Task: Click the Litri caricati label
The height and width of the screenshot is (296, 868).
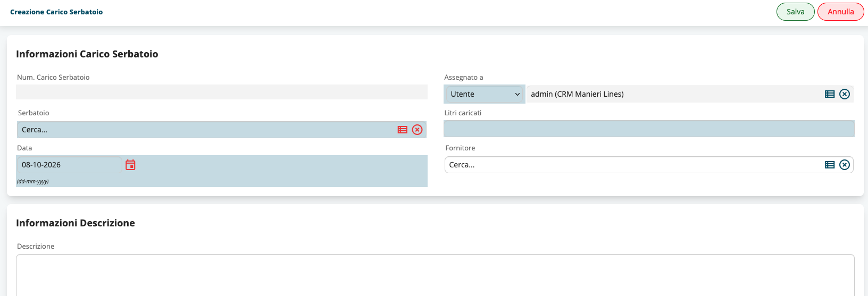Action: (x=463, y=113)
